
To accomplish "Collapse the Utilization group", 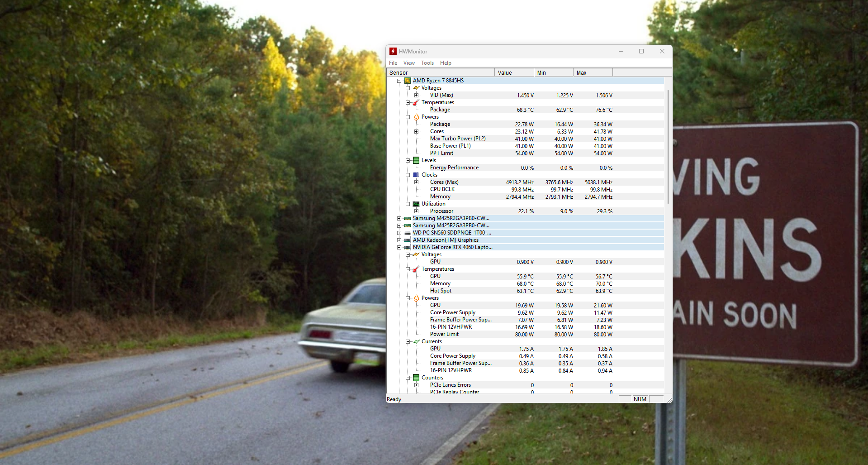I will 408,204.
